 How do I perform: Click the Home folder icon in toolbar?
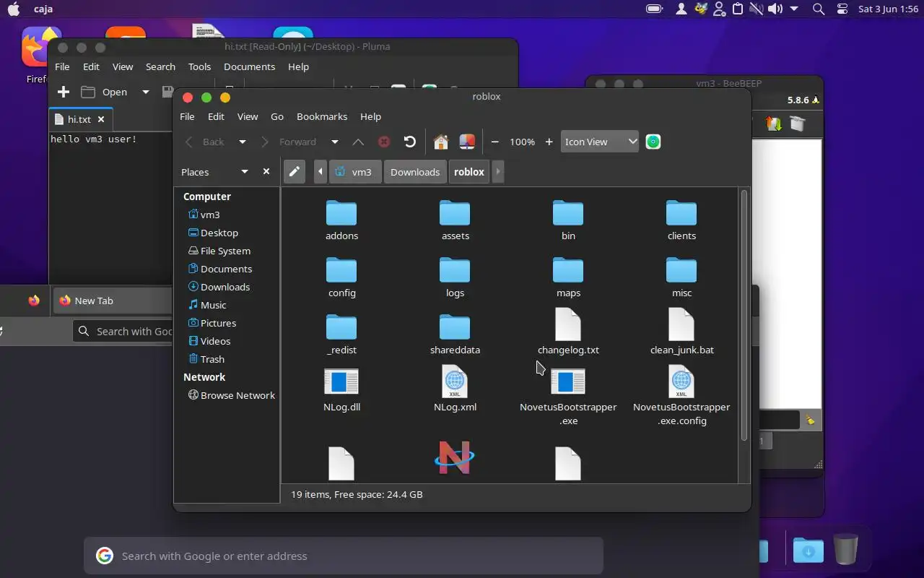click(x=441, y=142)
